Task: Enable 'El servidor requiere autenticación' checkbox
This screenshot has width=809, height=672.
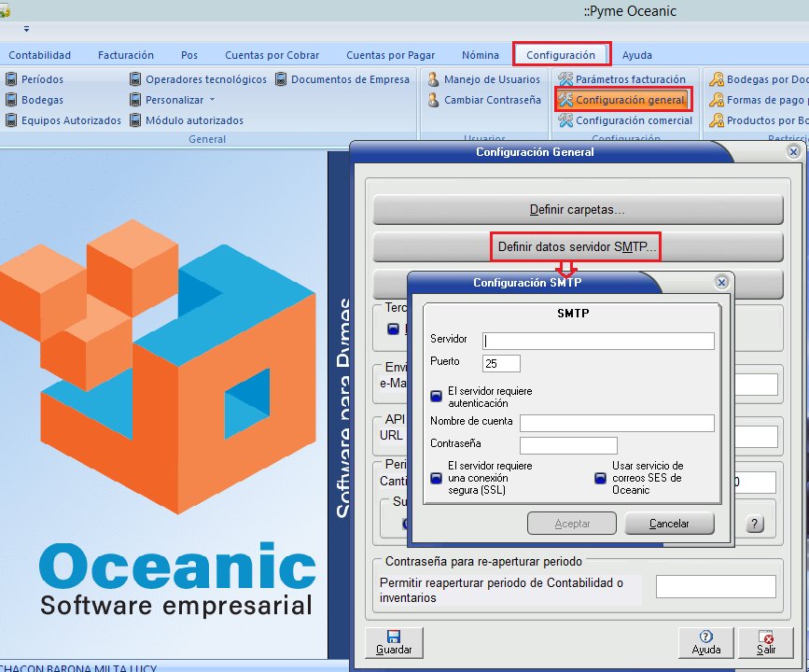Action: point(436,396)
